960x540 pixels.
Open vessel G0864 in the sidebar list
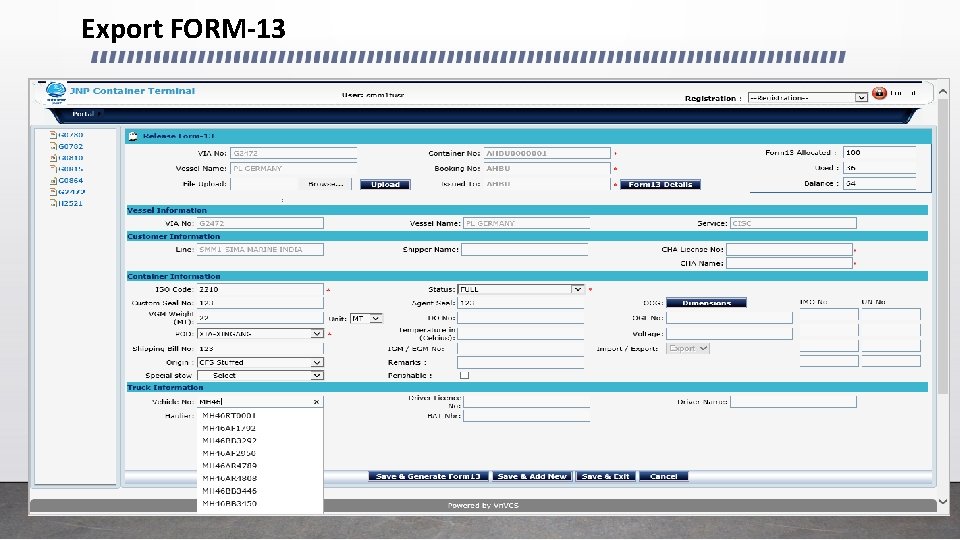coord(71,181)
